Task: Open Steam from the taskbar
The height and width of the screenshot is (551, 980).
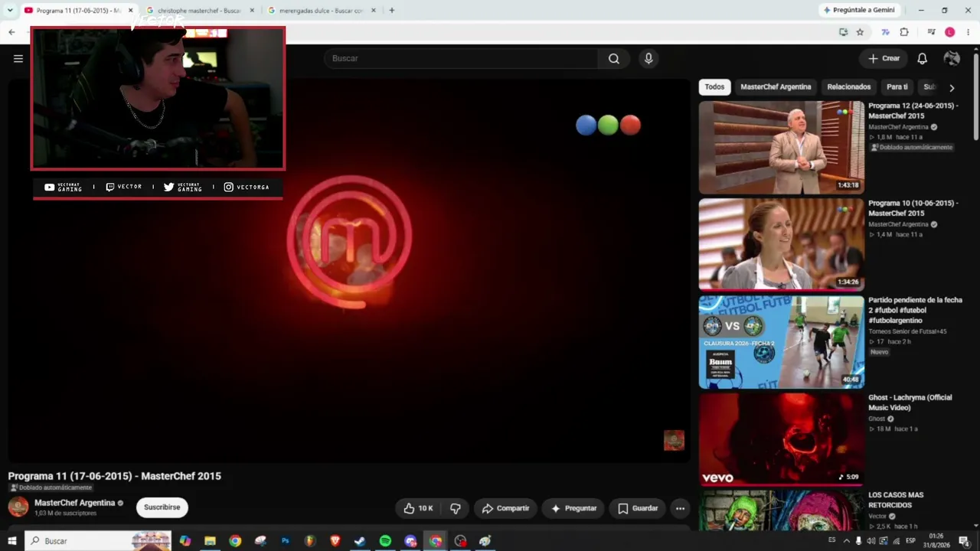Action: [360, 541]
